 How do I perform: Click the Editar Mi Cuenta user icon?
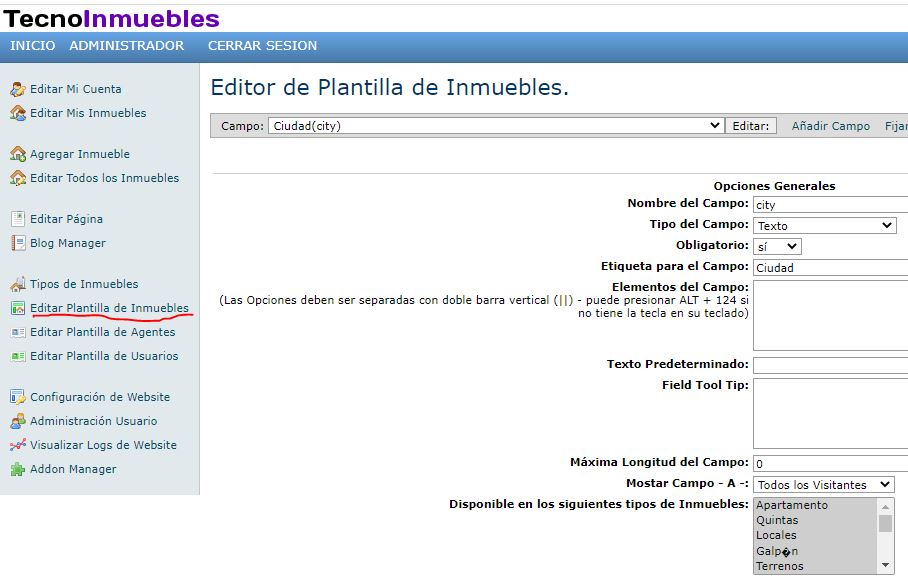[17, 89]
